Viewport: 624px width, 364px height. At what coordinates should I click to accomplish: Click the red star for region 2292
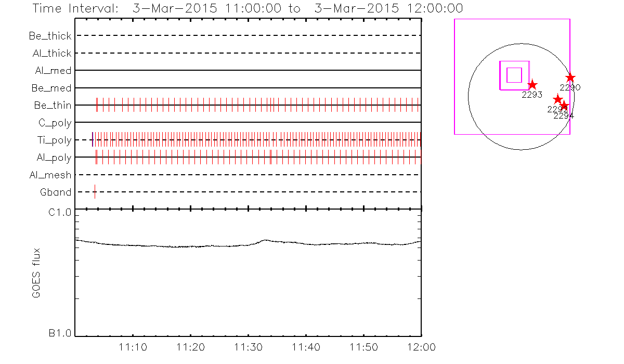557,99
